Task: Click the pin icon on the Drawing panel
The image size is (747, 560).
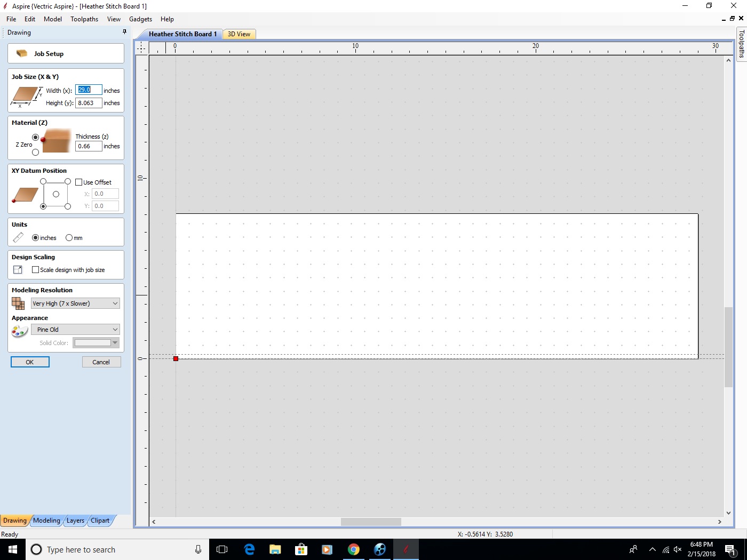Action: pyautogui.click(x=124, y=32)
